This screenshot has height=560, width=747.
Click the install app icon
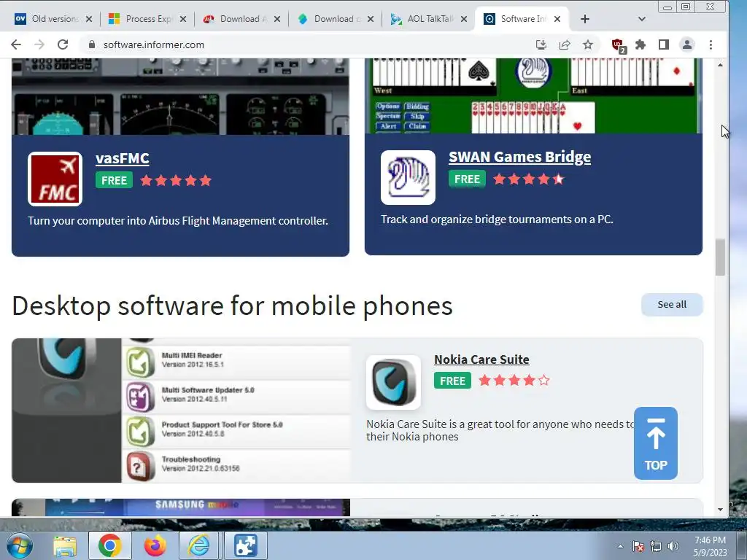[x=541, y=44]
